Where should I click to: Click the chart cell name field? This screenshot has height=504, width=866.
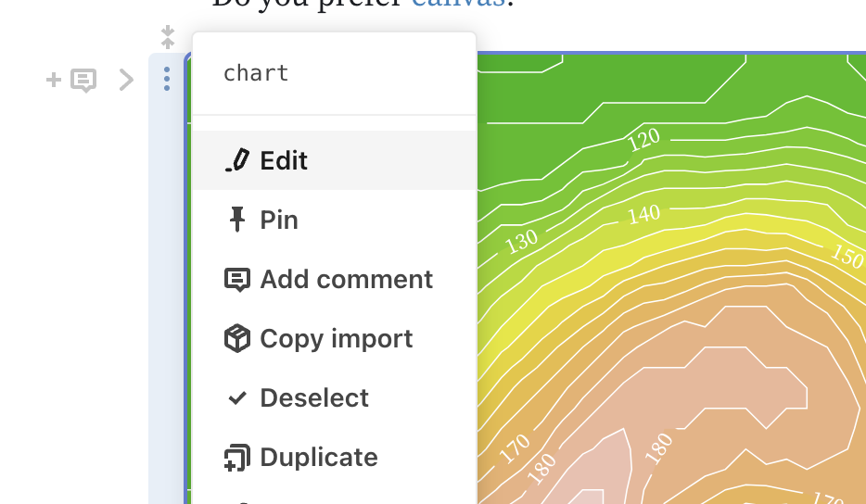coord(334,73)
